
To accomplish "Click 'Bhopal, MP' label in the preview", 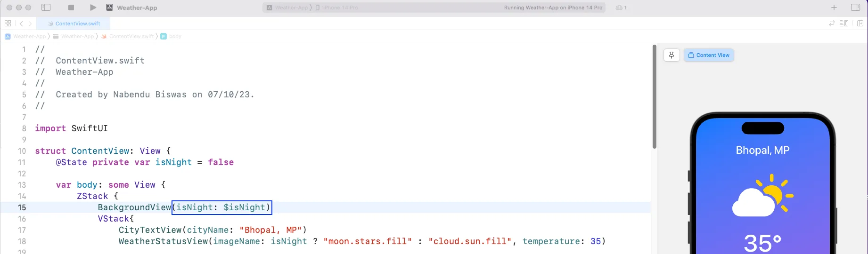I will [762, 151].
